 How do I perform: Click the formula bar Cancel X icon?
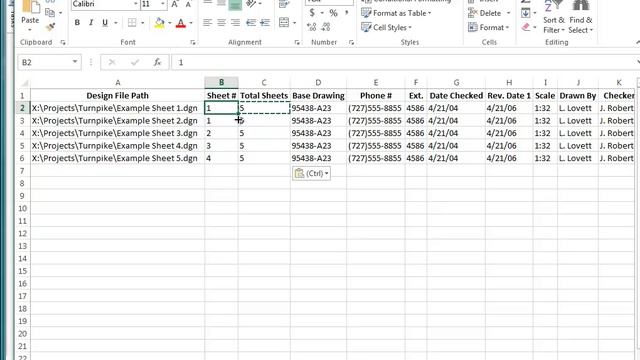112,62
